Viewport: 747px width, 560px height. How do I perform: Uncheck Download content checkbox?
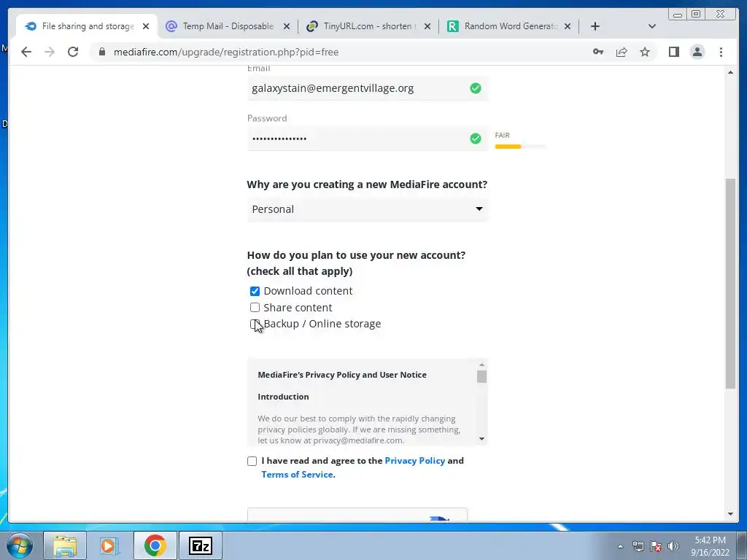click(255, 291)
